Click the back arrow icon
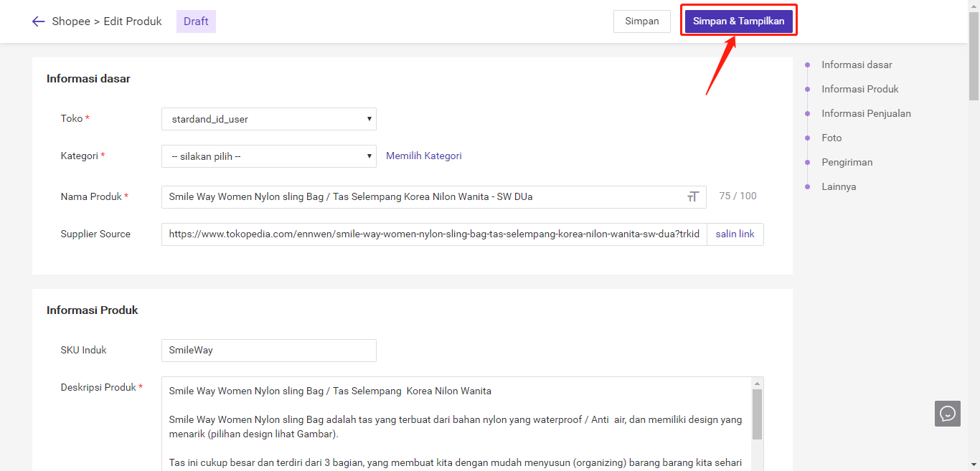Screen dimensions: 980x471 (38, 22)
